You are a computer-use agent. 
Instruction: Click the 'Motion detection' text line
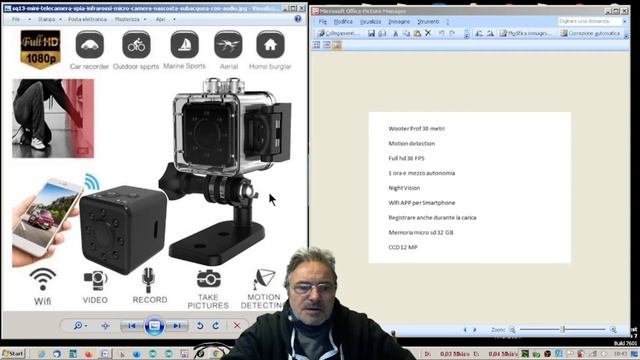pos(411,143)
